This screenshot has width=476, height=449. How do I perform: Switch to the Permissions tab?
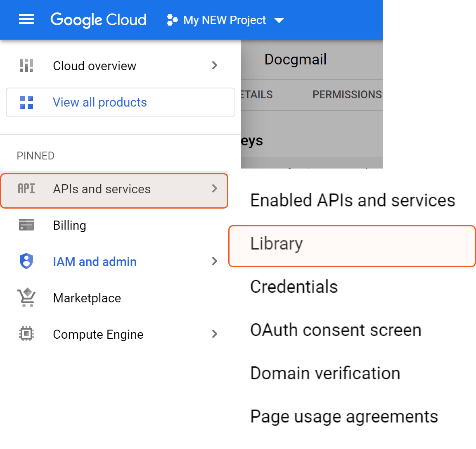click(347, 95)
